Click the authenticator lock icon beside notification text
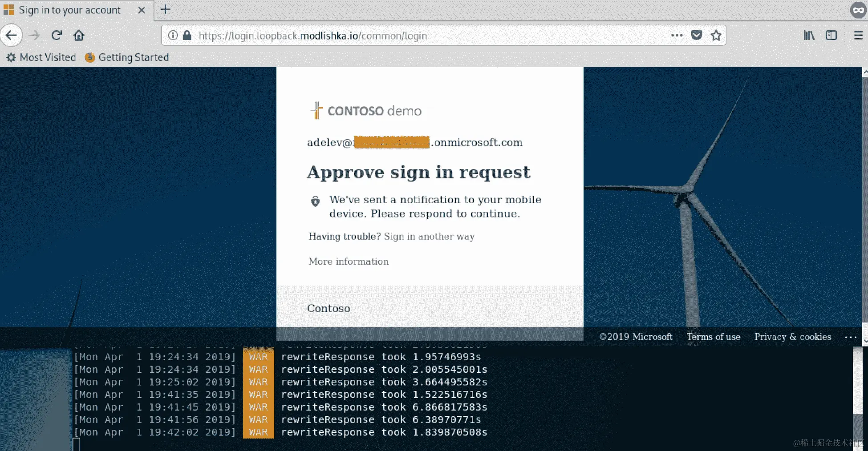 click(x=315, y=201)
